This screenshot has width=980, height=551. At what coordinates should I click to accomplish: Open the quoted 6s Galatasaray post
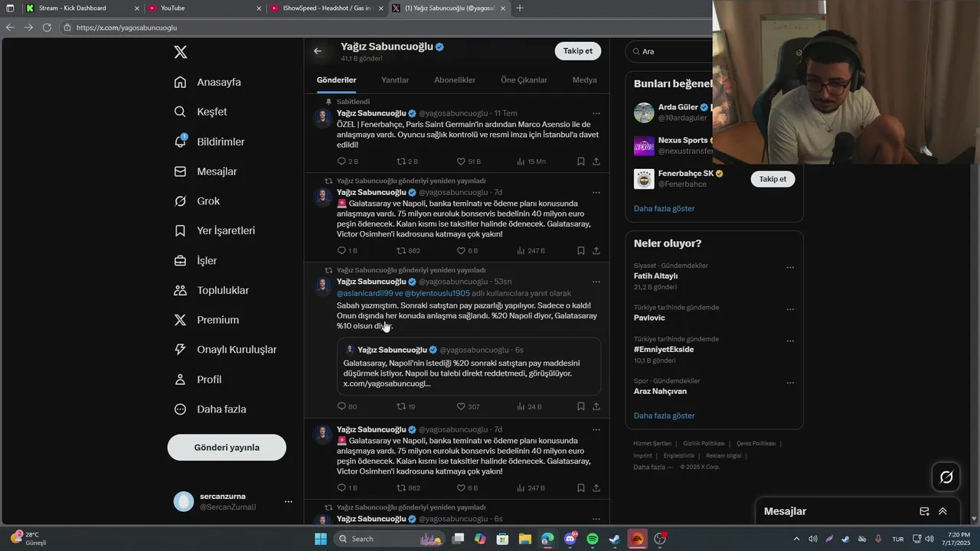tap(469, 367)
